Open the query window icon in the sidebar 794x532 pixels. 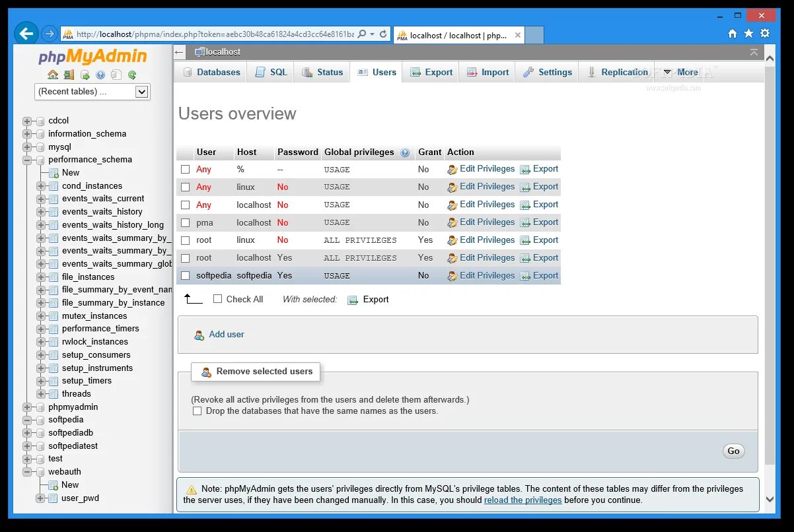point(85,75)
